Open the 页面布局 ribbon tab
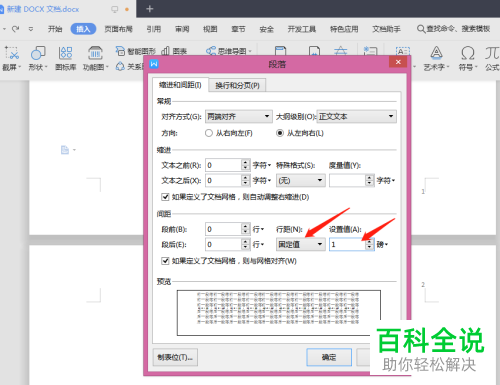The height and width of the screenshot is (385, 500). 118,29
